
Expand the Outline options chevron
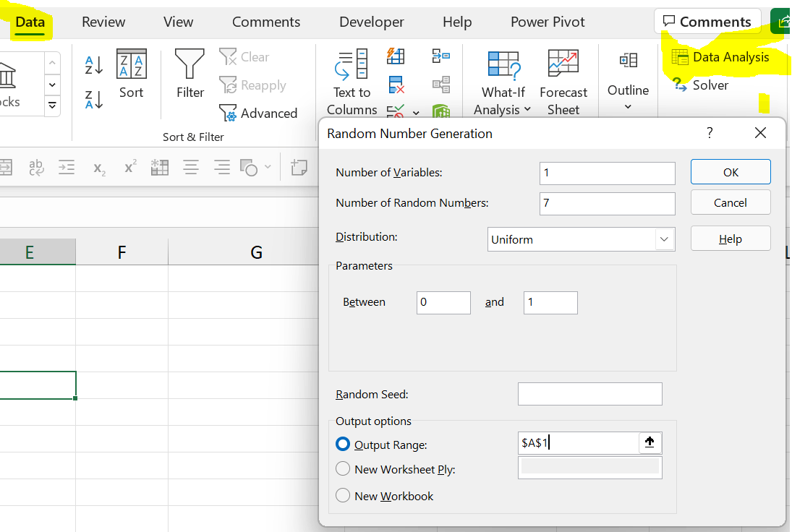pos(628,107)
